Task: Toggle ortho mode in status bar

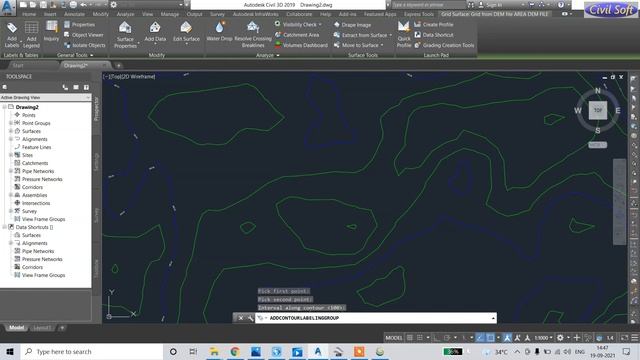Action: click(436, 338)
